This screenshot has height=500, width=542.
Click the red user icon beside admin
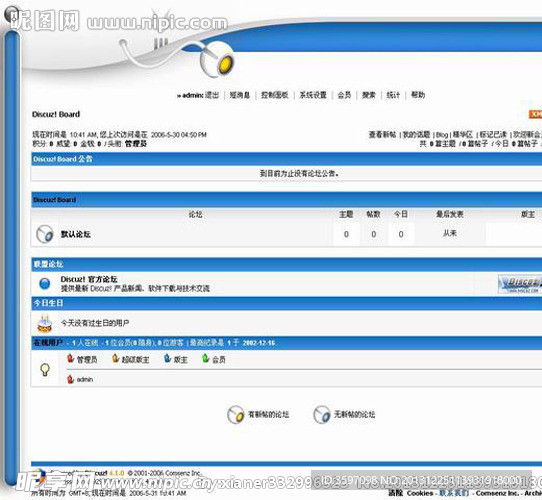click(x=70, y=379)
